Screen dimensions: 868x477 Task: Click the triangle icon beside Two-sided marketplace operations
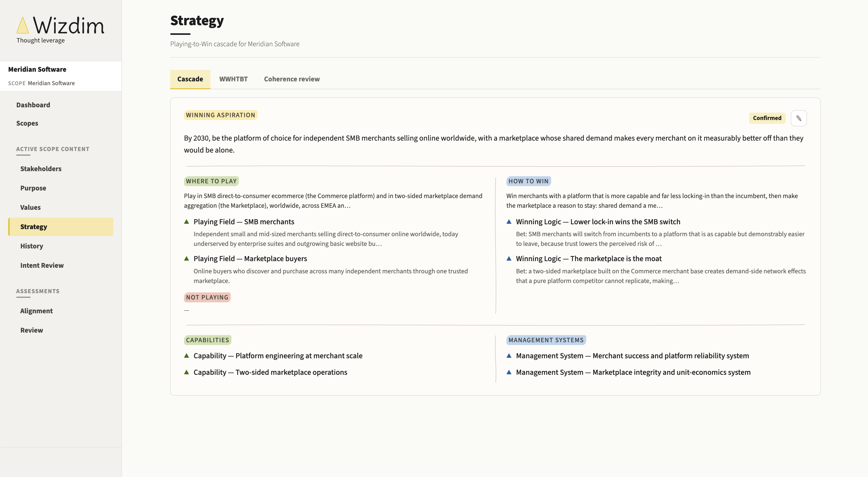click(186, 372)
